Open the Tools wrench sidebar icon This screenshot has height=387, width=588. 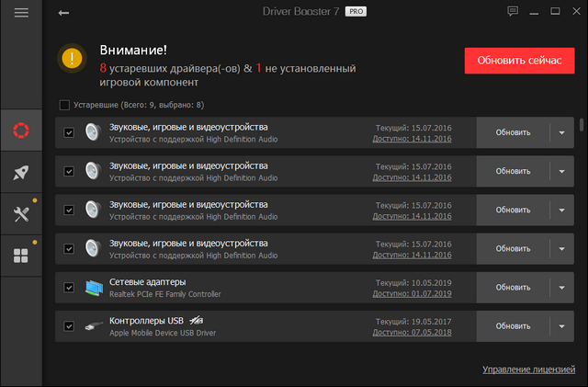coord(21,214)
